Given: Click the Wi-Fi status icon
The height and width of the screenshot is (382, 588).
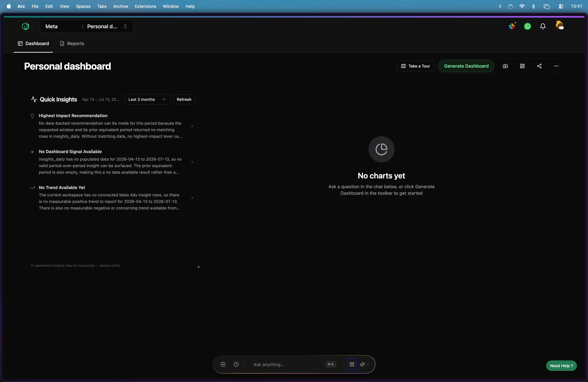Looking at the screenshot, I should pos(522,6).
